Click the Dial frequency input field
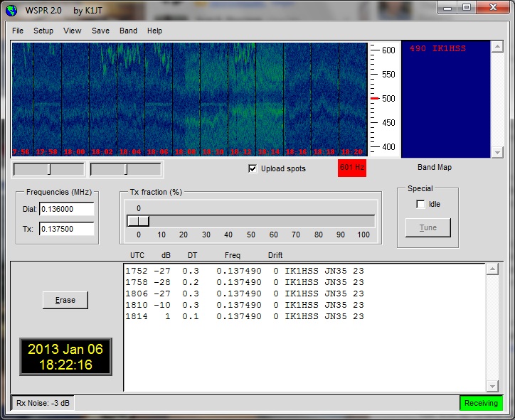This screenshot has width=515, height=420. point(67,209)
